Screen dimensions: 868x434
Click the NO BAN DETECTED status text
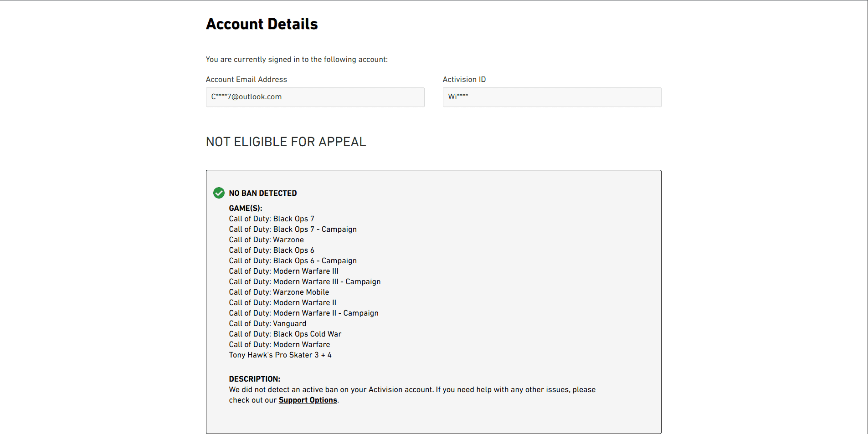click(x=262, y=193)
